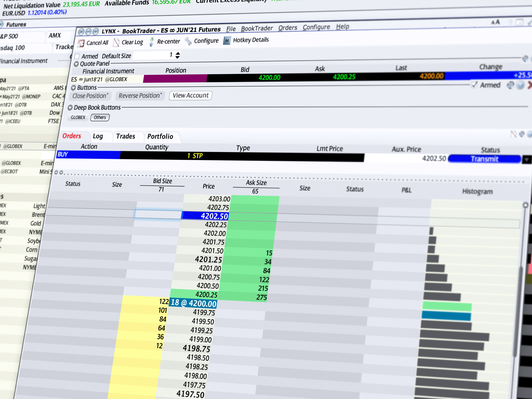
Task: Click the GLOBEX deep book button
Action: tap(78, 117)
